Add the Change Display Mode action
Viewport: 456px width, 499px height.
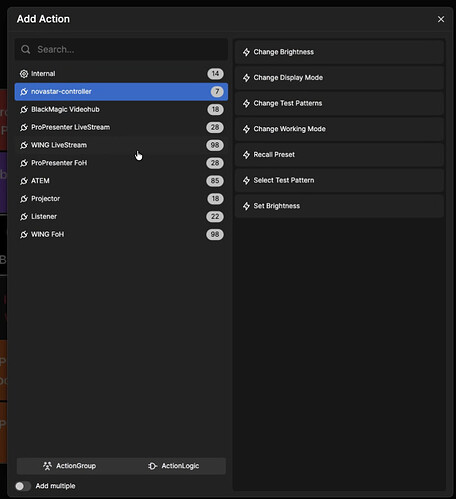[x=339, y=78]
